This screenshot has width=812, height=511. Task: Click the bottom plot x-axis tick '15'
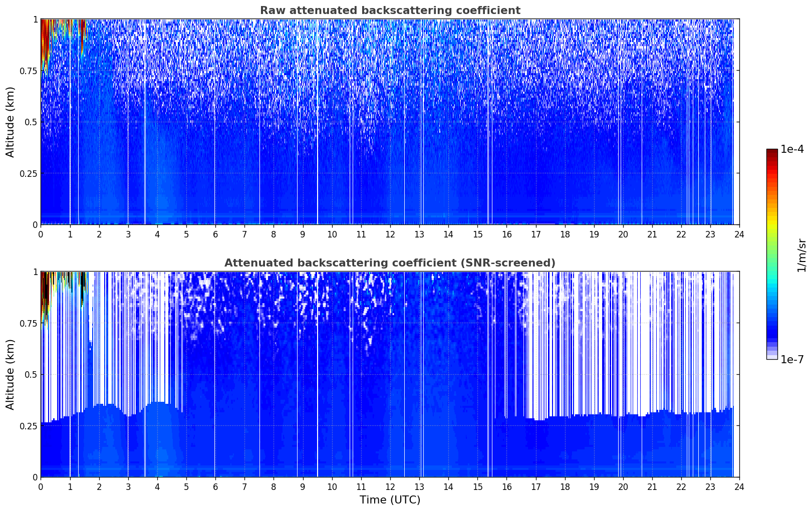tap(477, 486)
